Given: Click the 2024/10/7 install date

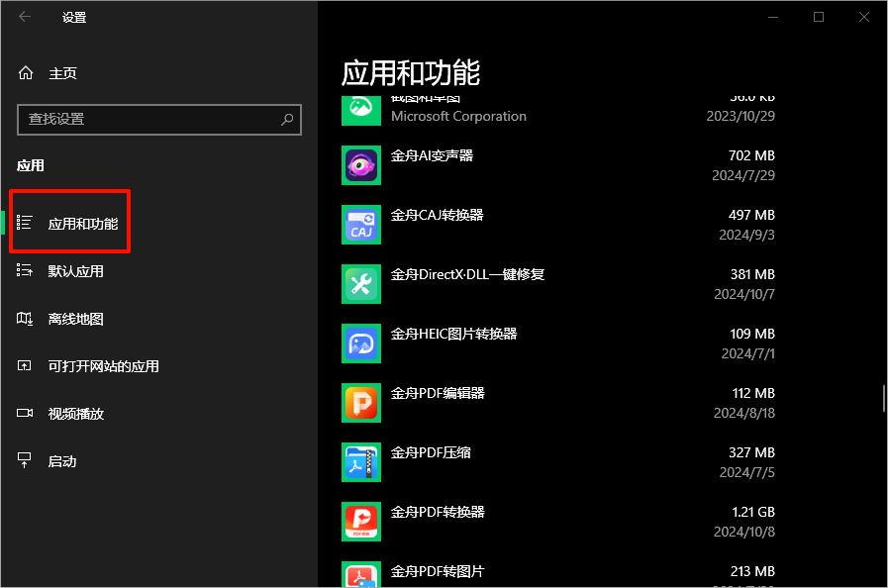Looking at the screenshot, I should click(744, 295).
